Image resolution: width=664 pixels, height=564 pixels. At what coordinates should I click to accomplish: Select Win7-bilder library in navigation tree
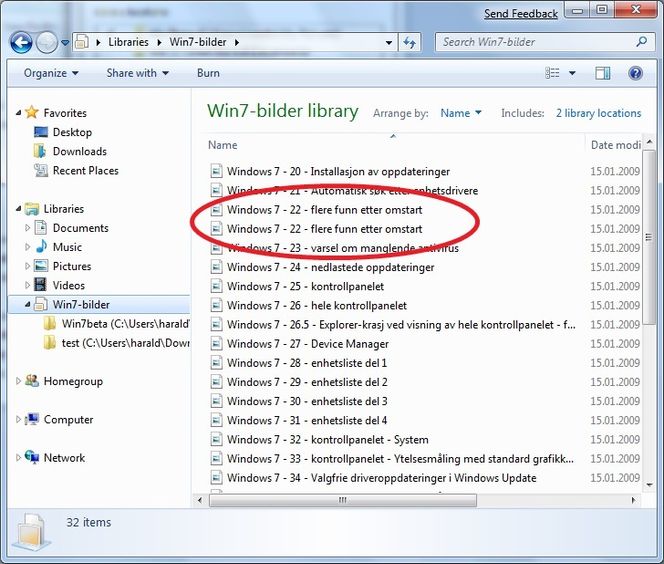99,304
